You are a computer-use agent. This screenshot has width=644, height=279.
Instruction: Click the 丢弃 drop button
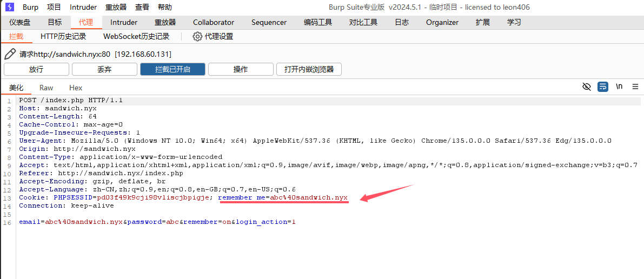coord(104,69)
